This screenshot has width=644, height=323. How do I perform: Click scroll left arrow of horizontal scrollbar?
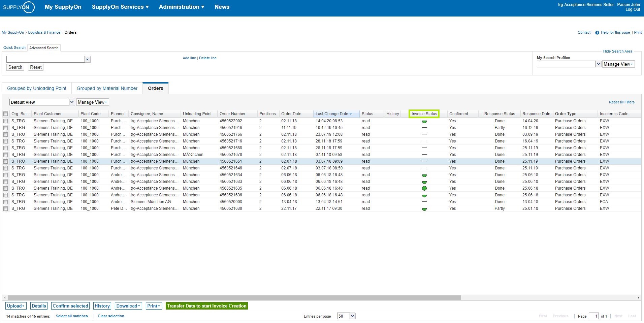(x=5, y=298)
